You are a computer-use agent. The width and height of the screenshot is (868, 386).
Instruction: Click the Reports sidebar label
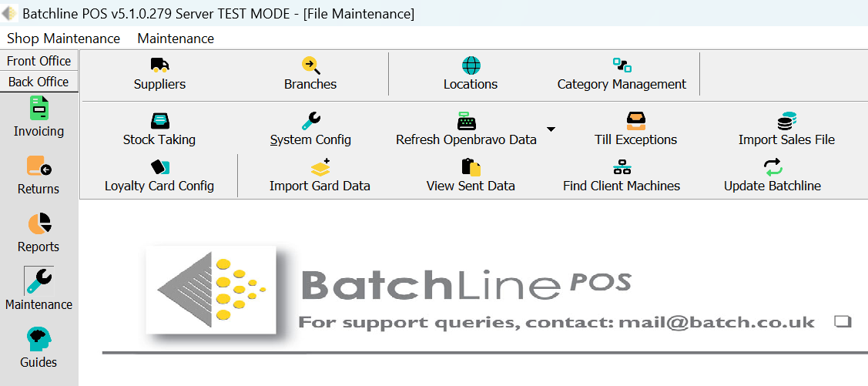coord(39,247)
